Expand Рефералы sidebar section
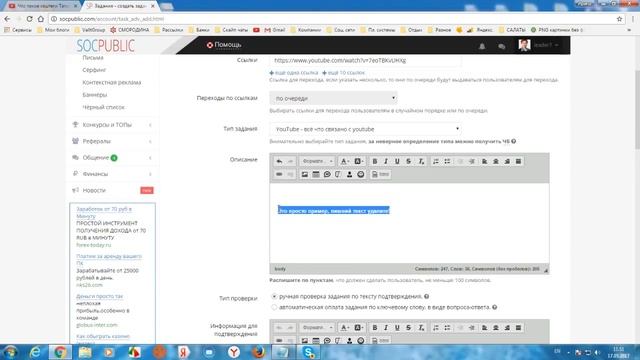 point(112,141)
